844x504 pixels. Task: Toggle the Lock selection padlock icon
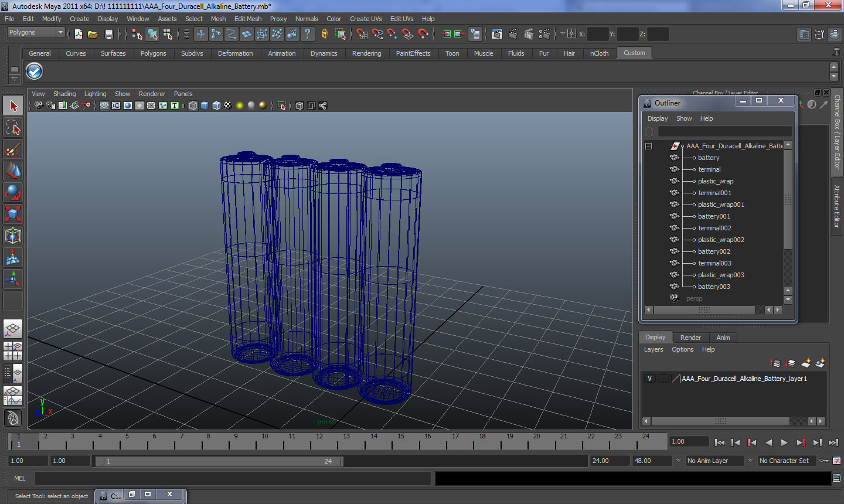(x=324, y=34)
